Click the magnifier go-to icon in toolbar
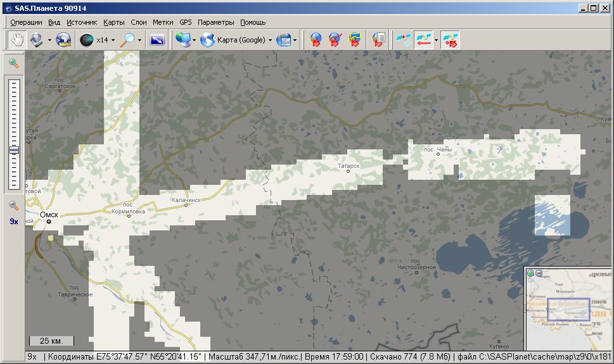This screenshot has width=614, height=364. coord(128,40)
